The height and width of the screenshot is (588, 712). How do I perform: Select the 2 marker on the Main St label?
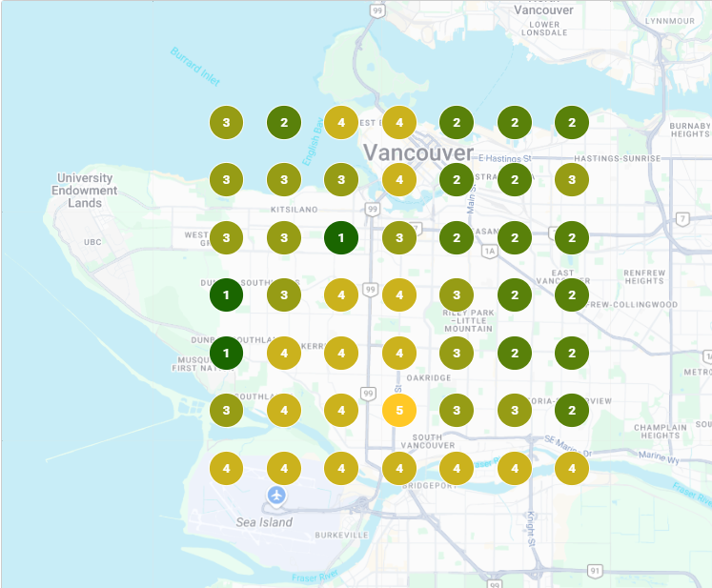click(x=457, y=180)
